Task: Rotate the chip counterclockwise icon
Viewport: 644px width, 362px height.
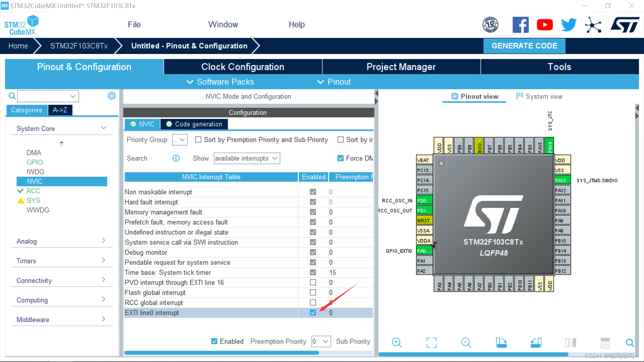Action: [x=536, y=342]
